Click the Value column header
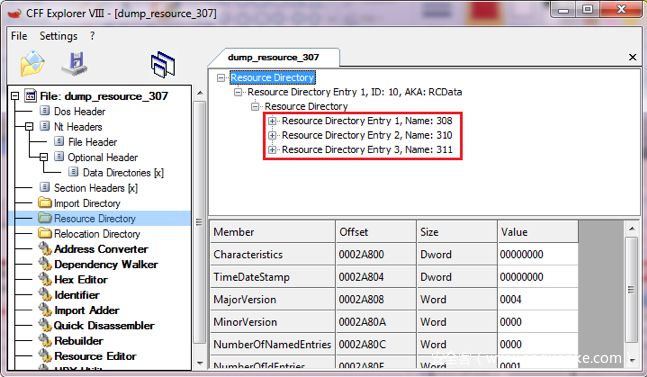The width and height of the screenshot is (647, 377). click(x=538, y=232)
